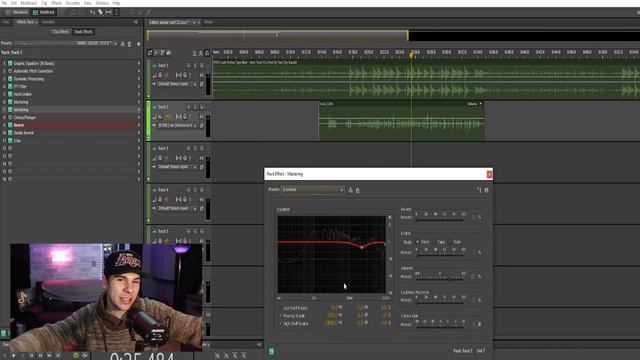The height and width of the screenshot is (360, 640).
Task: Open Presets dropdown in Mastering dialog
Action: (x=312, y=190)
